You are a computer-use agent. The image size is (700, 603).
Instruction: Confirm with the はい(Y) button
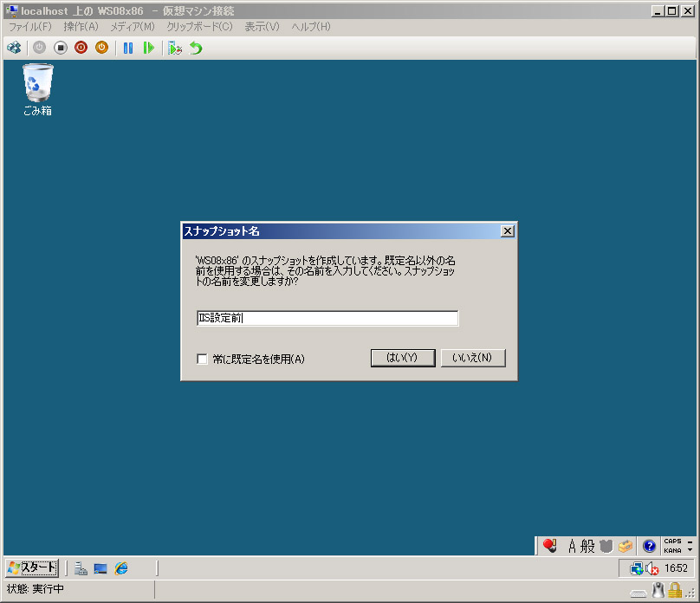coord(403,358)
